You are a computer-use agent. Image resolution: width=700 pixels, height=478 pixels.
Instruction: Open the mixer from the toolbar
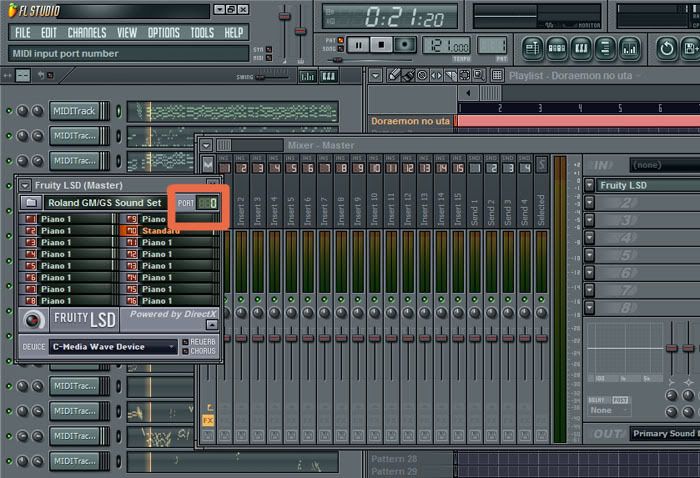point(629,48)
